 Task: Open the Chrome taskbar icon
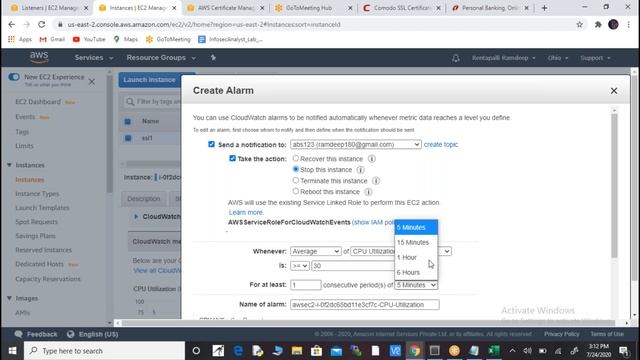tap(414, 351)
